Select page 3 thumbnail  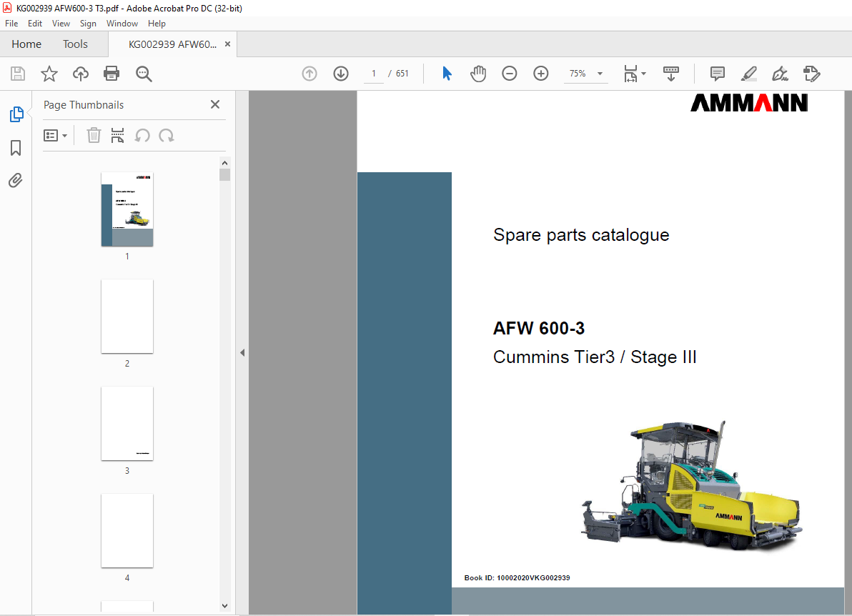pos(127,423)
